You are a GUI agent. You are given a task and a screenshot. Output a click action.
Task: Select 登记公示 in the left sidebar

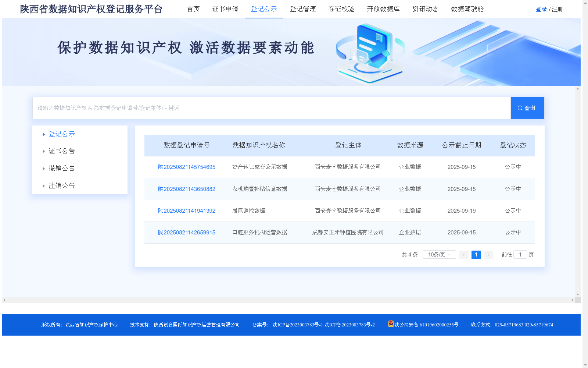(x=62, y=134)
